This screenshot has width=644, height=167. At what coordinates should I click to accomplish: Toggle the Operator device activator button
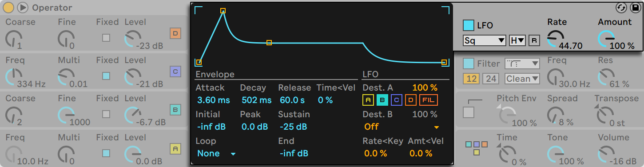(8, 8)
